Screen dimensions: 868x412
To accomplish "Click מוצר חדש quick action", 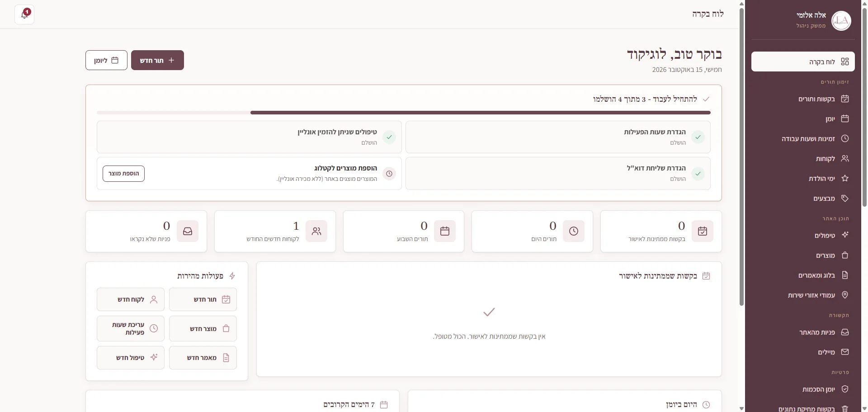I will point(203,329).
